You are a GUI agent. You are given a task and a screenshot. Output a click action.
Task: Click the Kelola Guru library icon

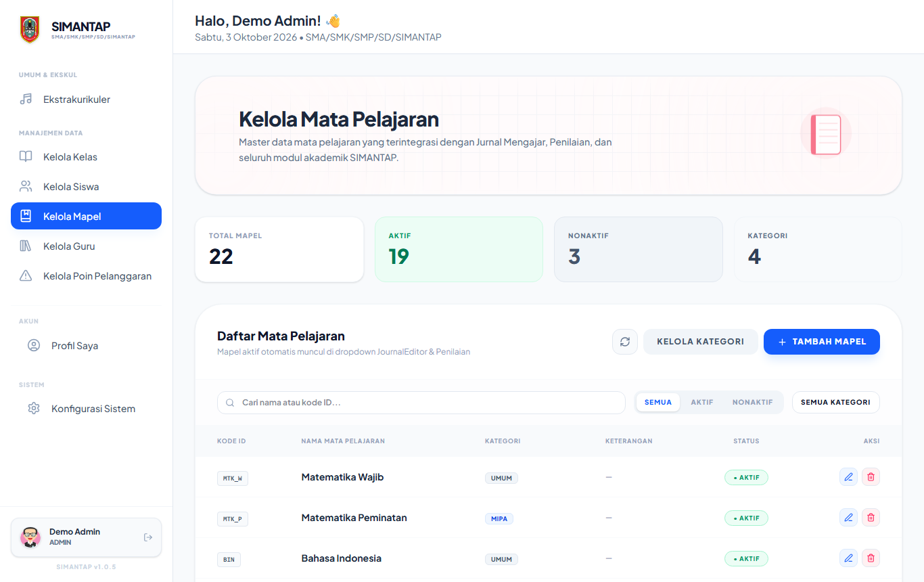click(x=26, y=246)
